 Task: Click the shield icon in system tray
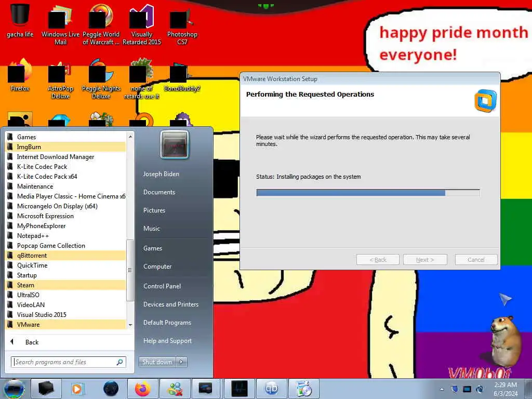[x=454, y=389]
